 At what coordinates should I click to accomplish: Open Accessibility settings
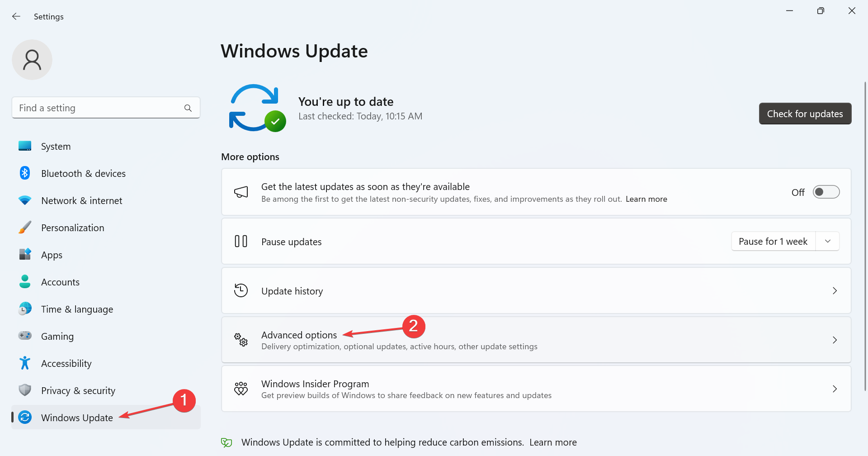(x=106, y=363)
